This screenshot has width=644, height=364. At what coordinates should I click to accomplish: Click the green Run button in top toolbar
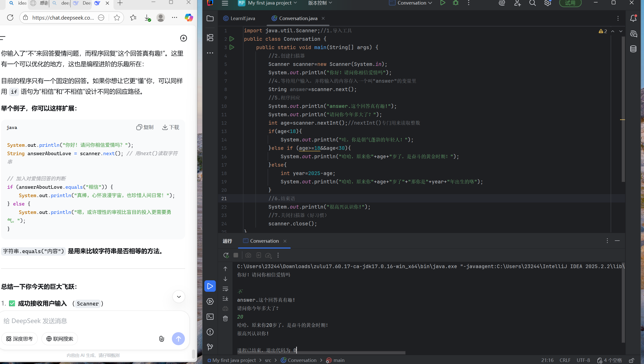pyautogui.click(x=443, y=3)
